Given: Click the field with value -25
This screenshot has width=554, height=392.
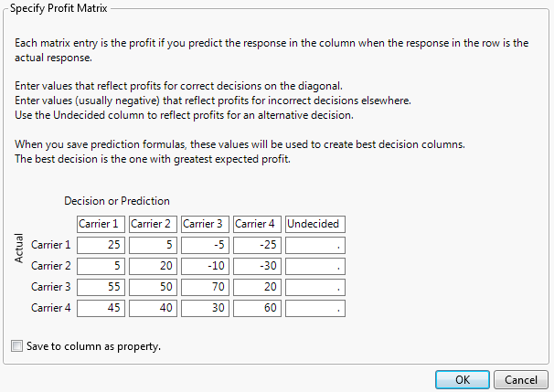Looking at the screenshot, I should click(257, 245).
